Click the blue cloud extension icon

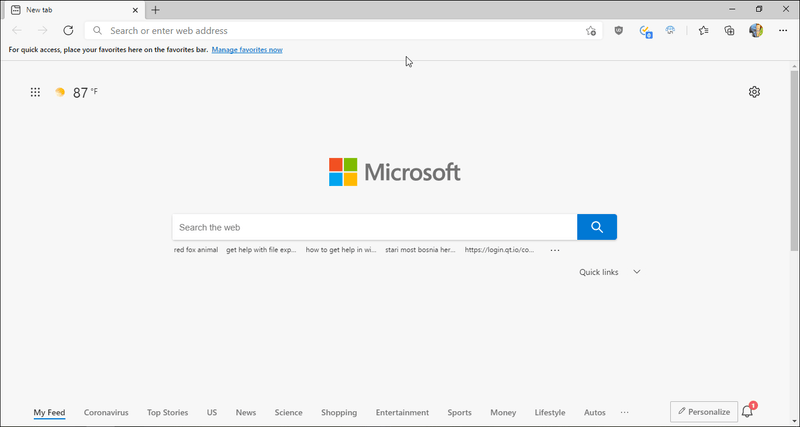(x=670, y=31)
